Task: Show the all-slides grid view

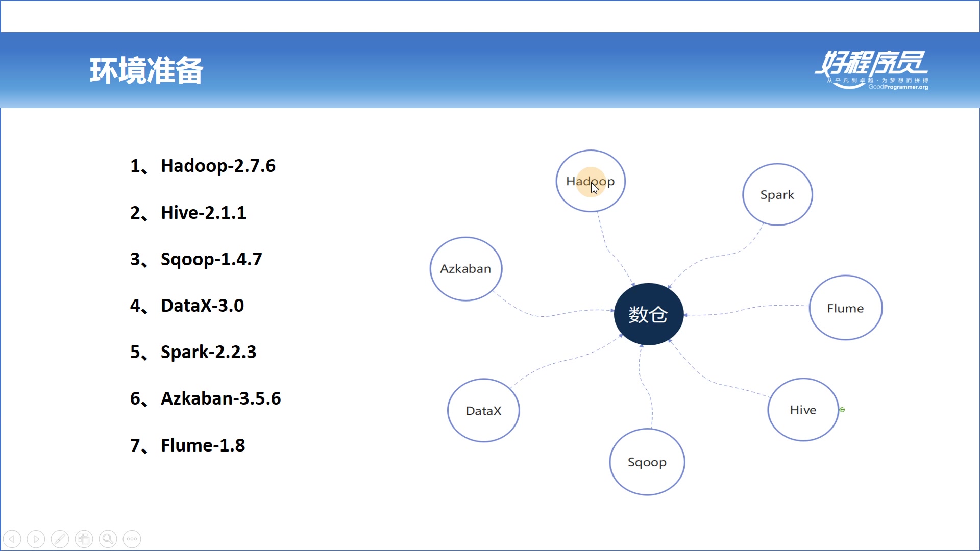Action: pyautogui.click(x=84, y=539)
